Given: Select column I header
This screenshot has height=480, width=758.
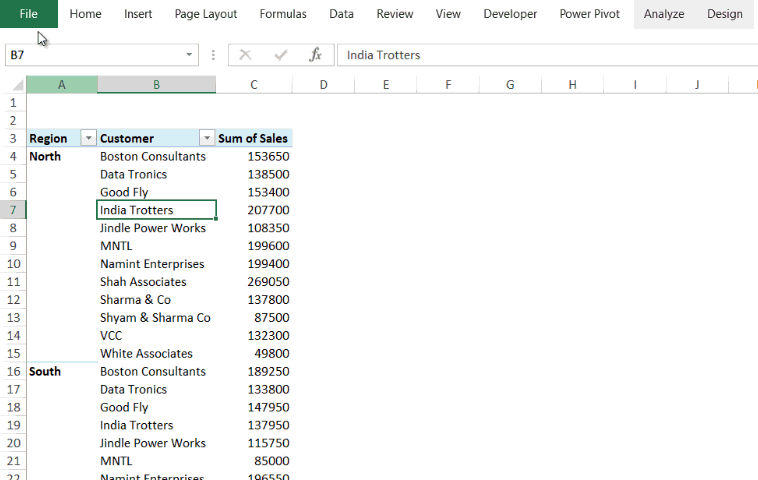Looking at the screenshot, I should click(635, 85).
